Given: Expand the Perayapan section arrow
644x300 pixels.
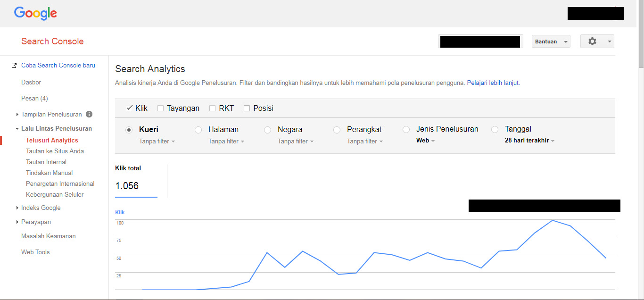Looking at the screenshot, I should pyautogui.click(x=17, y=222).
